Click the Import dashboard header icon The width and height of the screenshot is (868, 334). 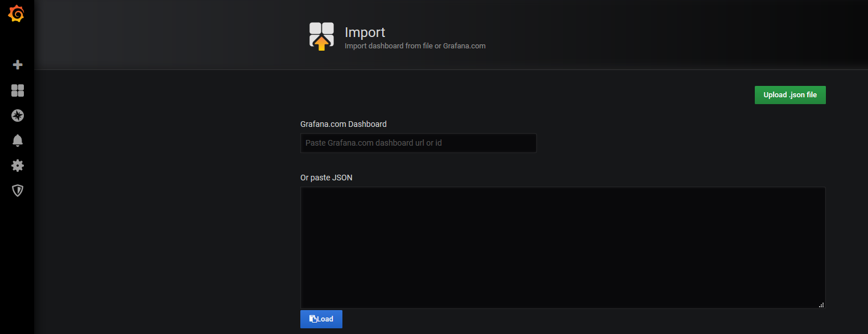point(321,36)
